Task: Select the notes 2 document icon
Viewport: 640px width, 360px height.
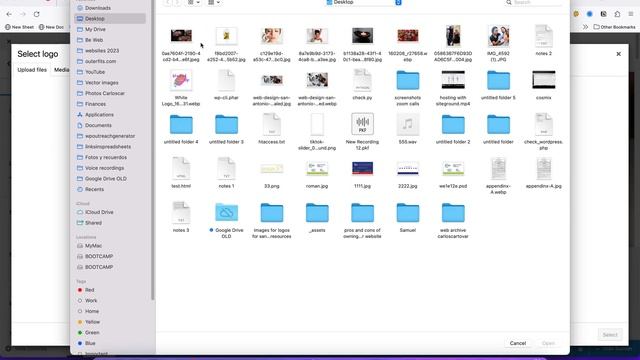Action: point(543,36)
